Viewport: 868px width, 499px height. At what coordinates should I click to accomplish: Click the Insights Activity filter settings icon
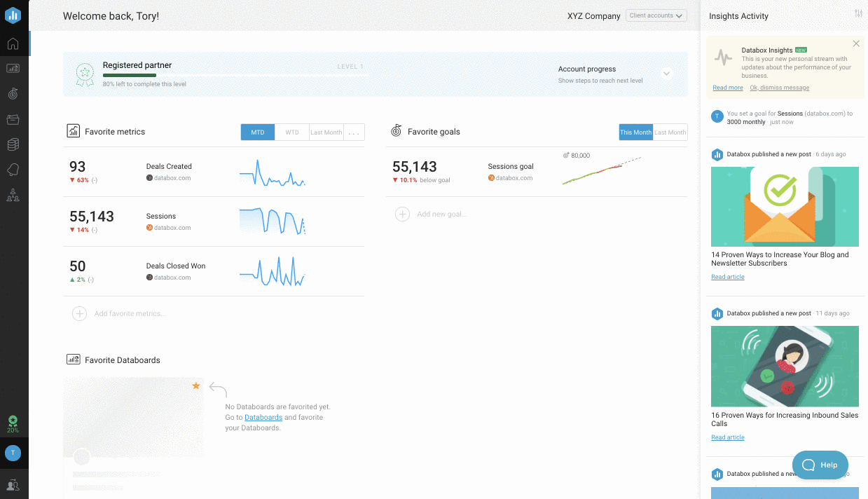859,15
